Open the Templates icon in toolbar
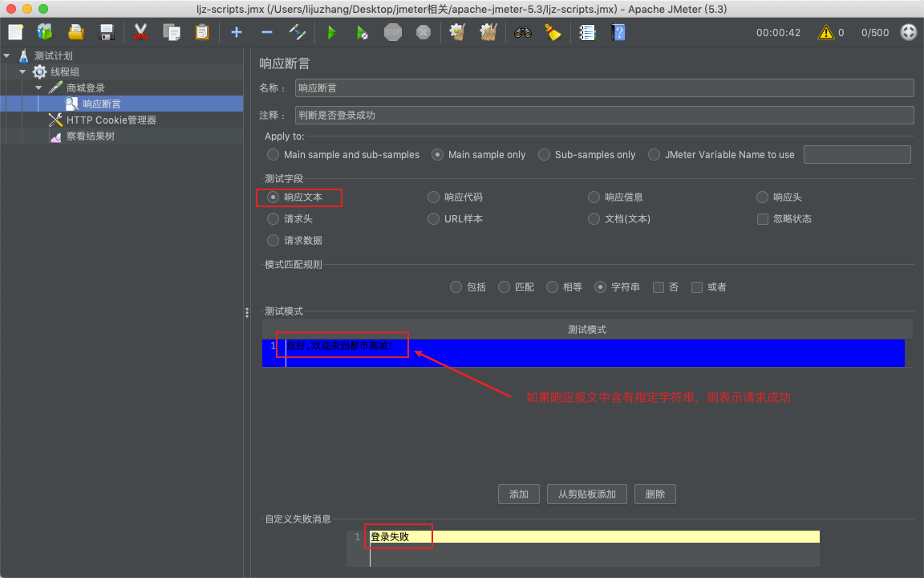This screenshot has width=924, height=578. tap(45, 32)
